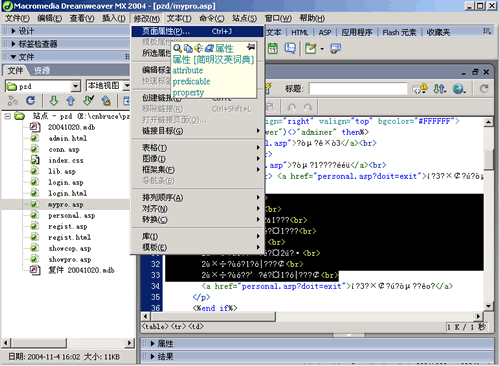Click the magnifier icon in dictionary popup

click(178, 49)
